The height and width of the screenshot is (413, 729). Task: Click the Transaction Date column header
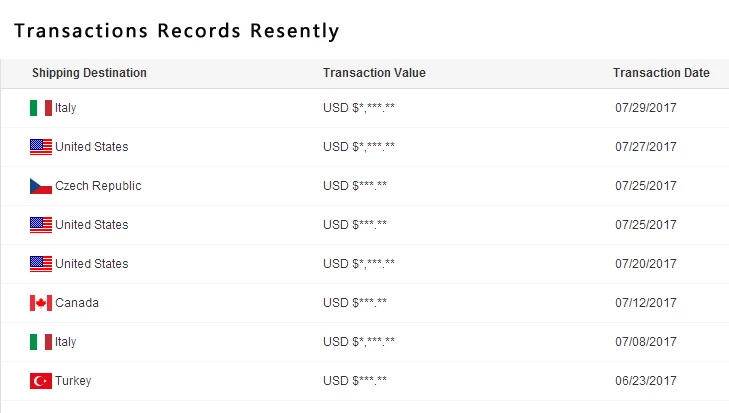(x=661, y=73)
